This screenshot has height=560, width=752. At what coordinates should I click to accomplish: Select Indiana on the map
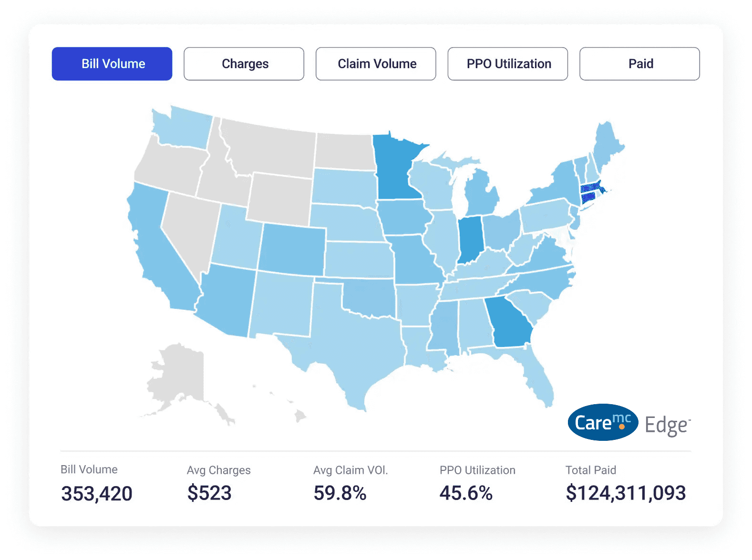coord(470,238)
